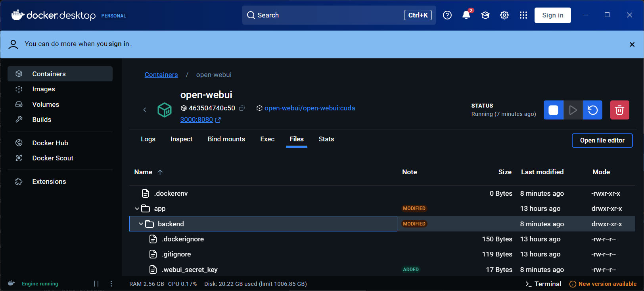Viewport: 644px width, 291px height.
Task: Click the Docker Desktop whale logo
Action: (x=18, y=15)
